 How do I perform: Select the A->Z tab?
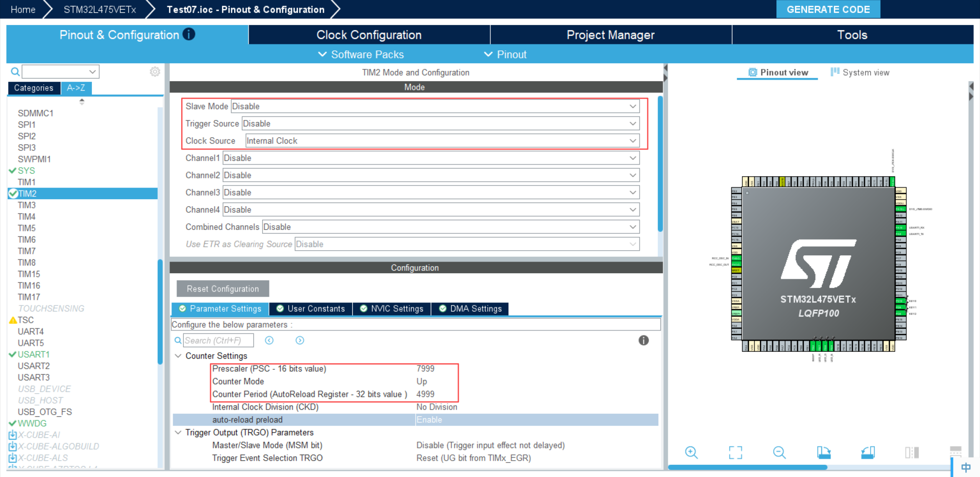(76, 88)
